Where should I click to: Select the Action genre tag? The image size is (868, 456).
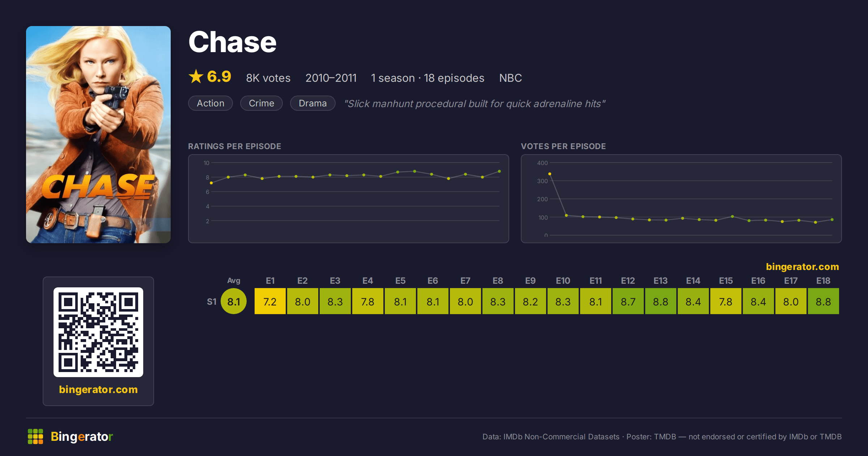tap(210, 103)
